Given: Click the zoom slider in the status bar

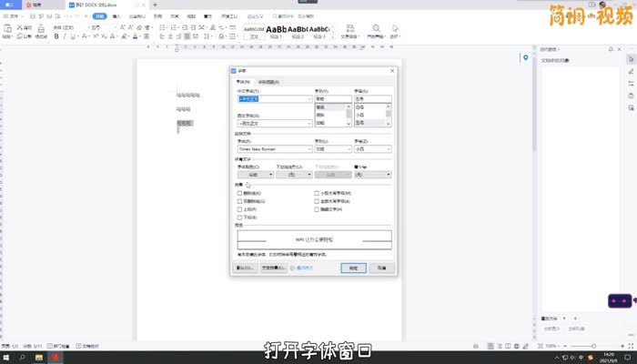Looking at the screenshot, I should click(593, 346).
